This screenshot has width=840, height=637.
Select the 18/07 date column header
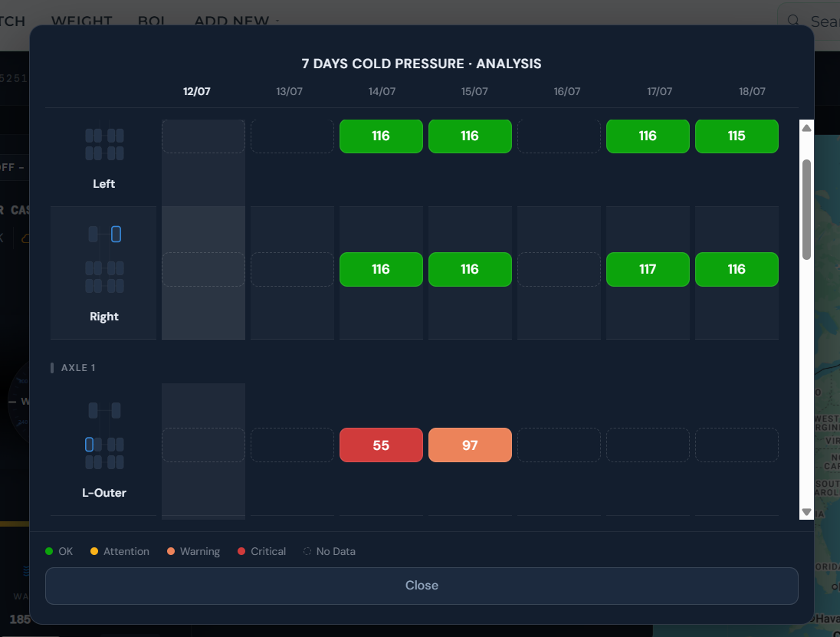click(752, 92)
